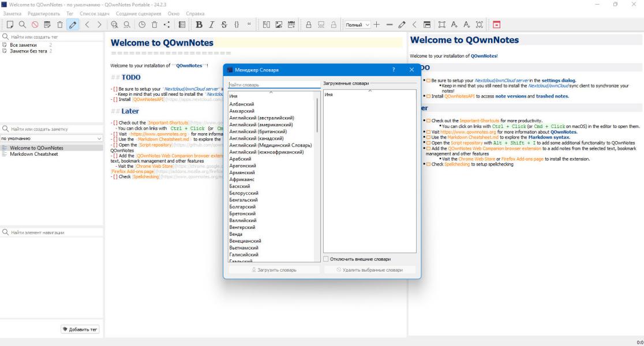
Task: Select 'Английский (британский)' dictionary
Action: click(x=258, y=131)
